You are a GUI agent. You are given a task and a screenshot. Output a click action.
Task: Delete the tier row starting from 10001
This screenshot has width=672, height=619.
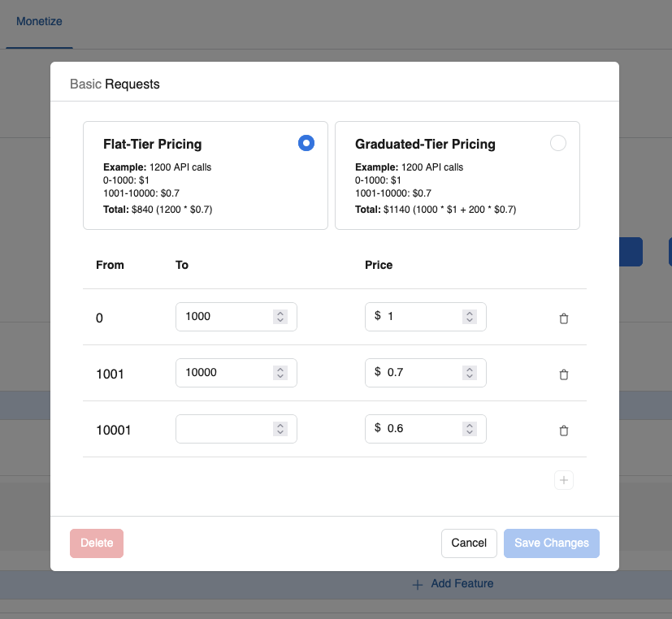coord(564,431)
